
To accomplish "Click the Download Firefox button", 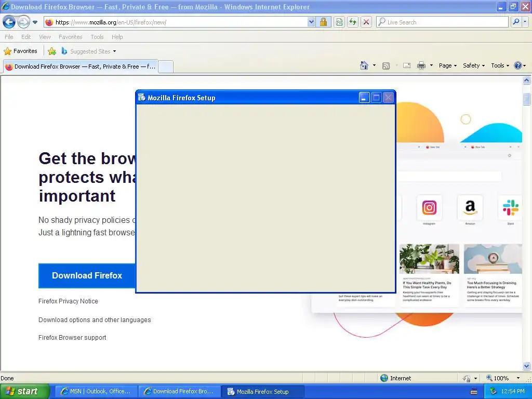I will (87, 275).
